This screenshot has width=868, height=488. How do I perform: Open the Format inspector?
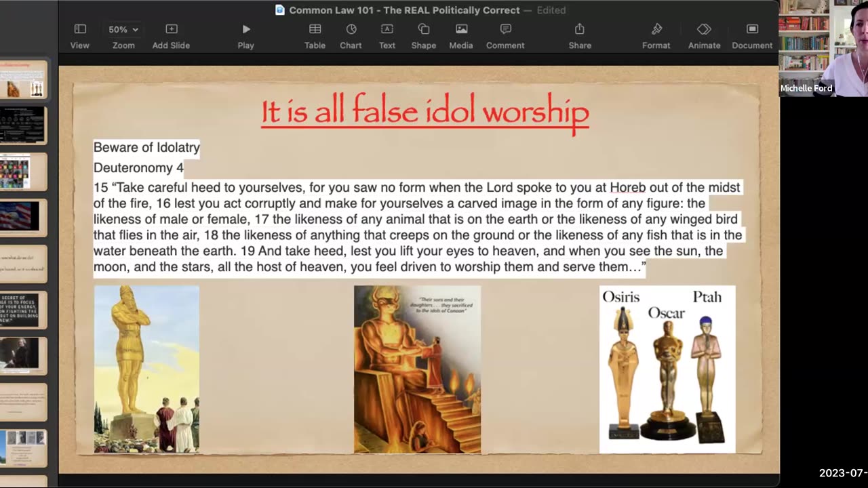[656, 36]
